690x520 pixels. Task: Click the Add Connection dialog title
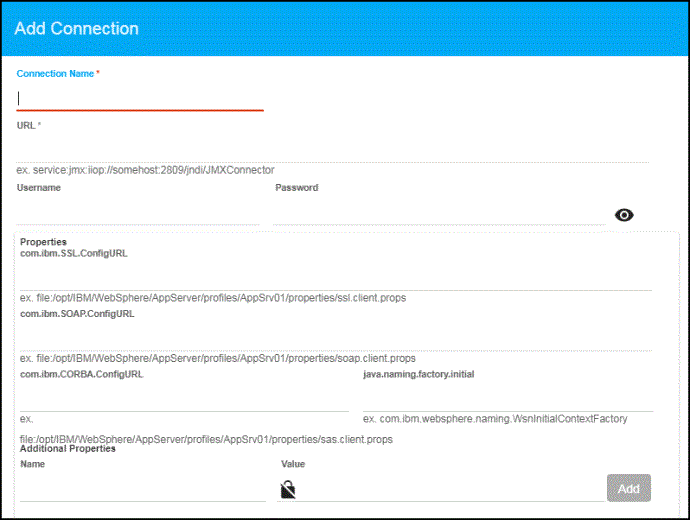pyautogui.click(x=76, y=28)
